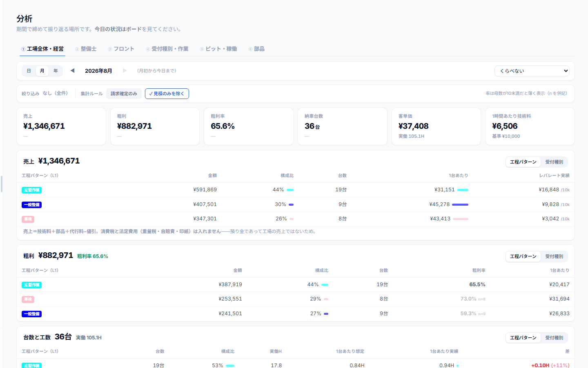Image resolution: width=588 pixels, height=368 pixels.
Task: Click the 粗利率 column header
Action: point(479,270)
